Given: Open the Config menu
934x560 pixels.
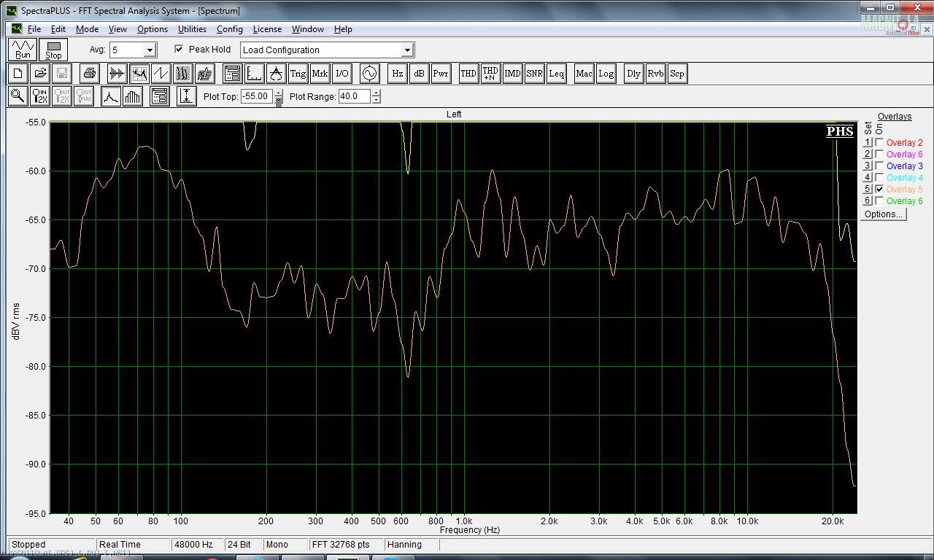Looking at the screenshot, I should click(229, 29).
